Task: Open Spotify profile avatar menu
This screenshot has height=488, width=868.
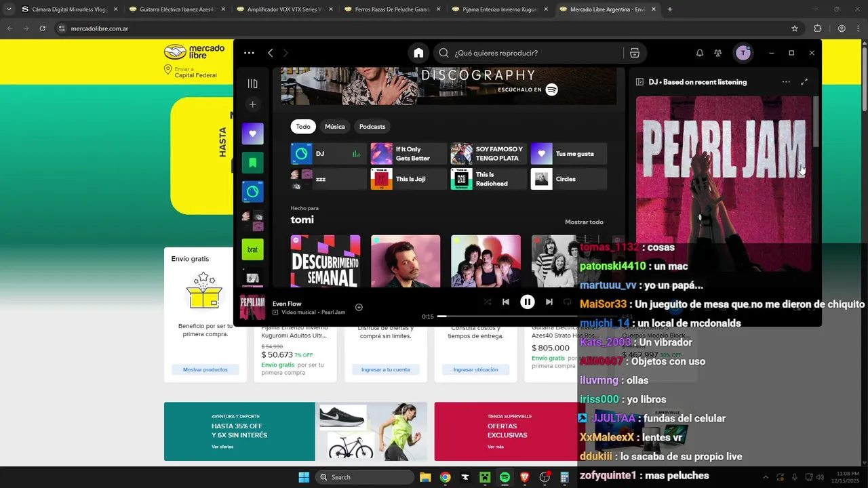Action: 743,53
